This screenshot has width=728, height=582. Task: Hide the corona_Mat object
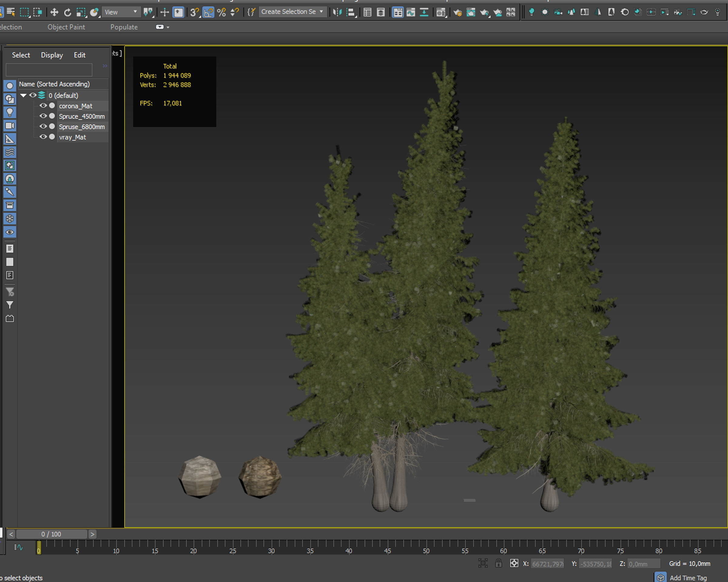(x=43, y=105)
